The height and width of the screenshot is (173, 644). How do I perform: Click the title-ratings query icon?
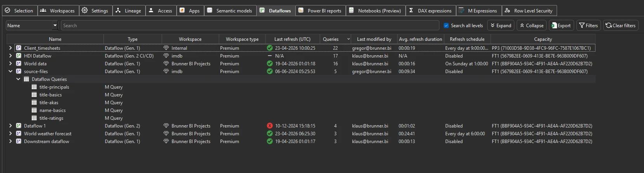click(34, 118)
